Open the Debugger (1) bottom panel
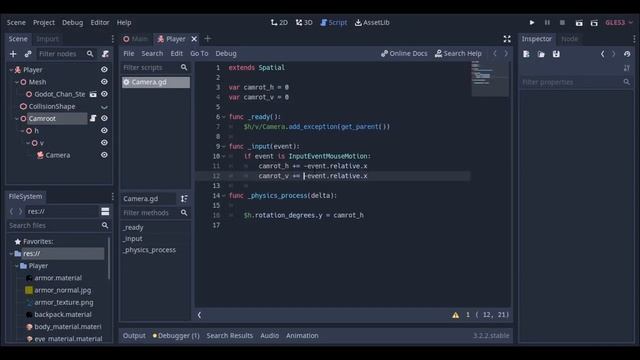Viewport: 640px width, 360px height. pyautogui.click(x=176, y=336)
